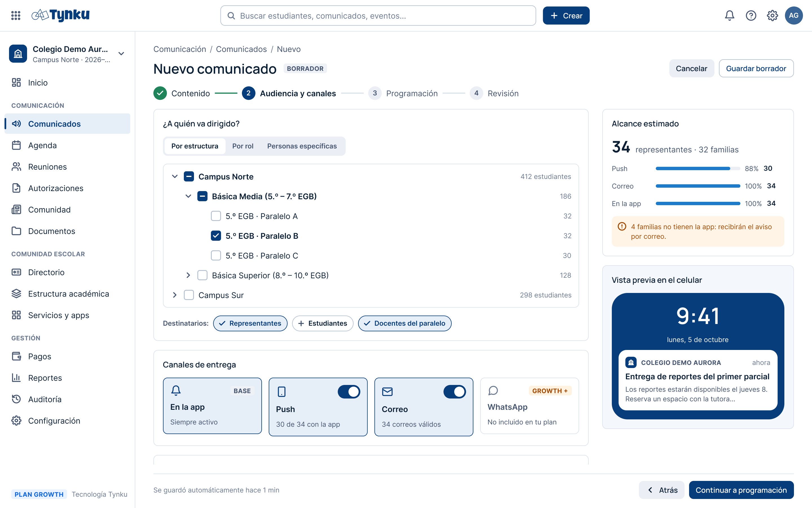The height and width of the screenshot is (508, 812).
Task: Uncheck 5.º EGB Paralelo B checkbox
Action: pyautogui.click(x=216, y=236)
